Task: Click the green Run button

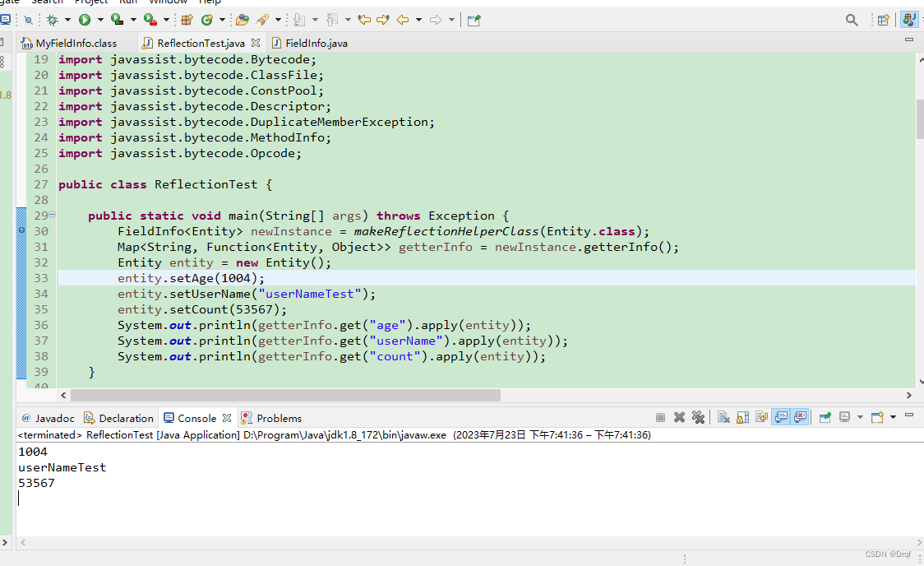Action: click(x=85, y=20)
